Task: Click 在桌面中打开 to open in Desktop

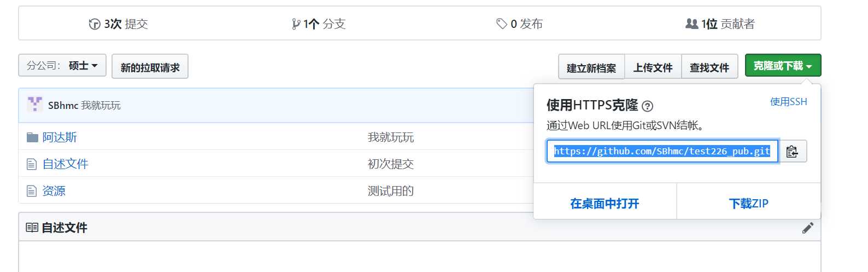Action: pos(605,204)
